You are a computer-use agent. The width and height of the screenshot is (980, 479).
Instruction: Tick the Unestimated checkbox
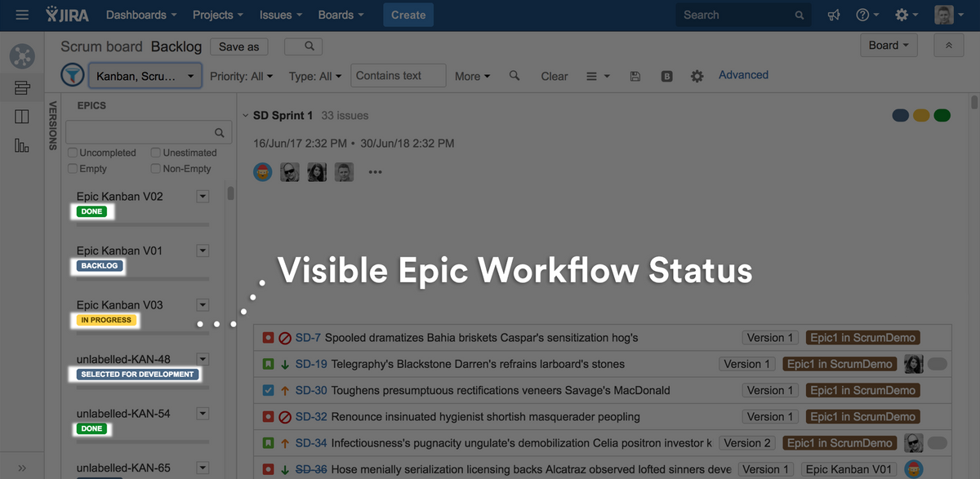(x=155, y=153)
